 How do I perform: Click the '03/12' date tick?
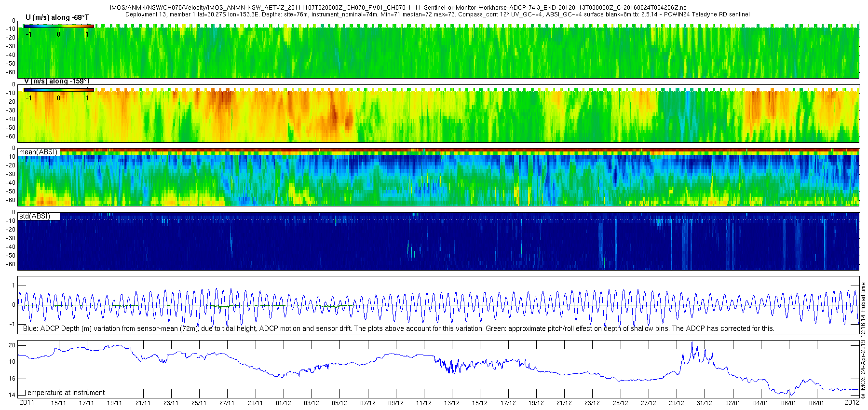(311, 403)
